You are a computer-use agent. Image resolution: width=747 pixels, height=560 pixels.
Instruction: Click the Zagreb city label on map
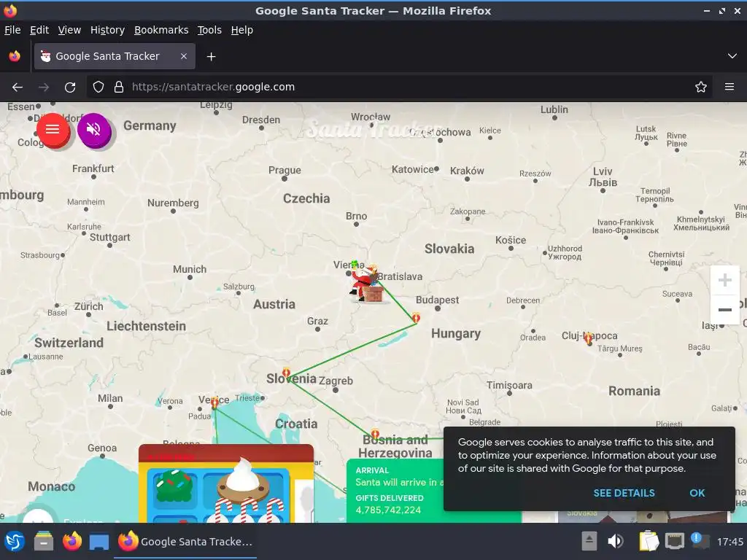pos(336,381)
